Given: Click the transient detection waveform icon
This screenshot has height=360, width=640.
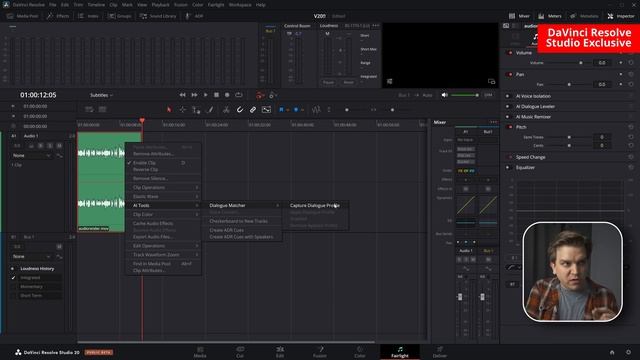Looking at the screenshot, I should coord(316,109).
